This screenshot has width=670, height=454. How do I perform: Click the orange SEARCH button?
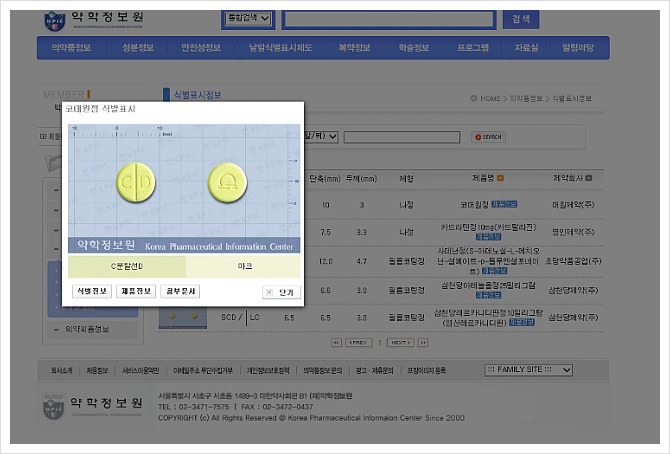point(488,137)
